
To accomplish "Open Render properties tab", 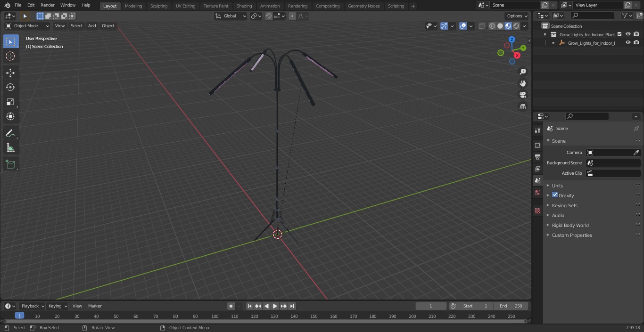I will point(537,145).
